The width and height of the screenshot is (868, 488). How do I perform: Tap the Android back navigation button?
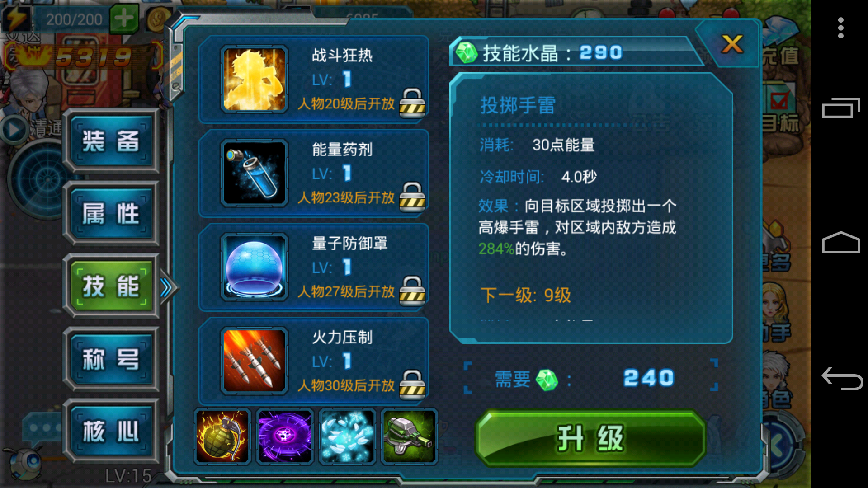click(x=841, y=379)
